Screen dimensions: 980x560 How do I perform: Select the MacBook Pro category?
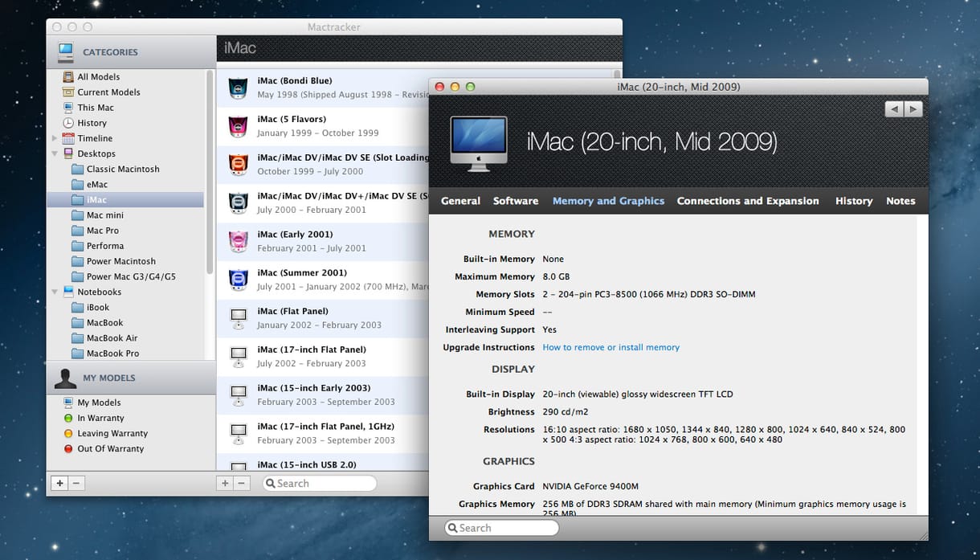click(125, 354)
